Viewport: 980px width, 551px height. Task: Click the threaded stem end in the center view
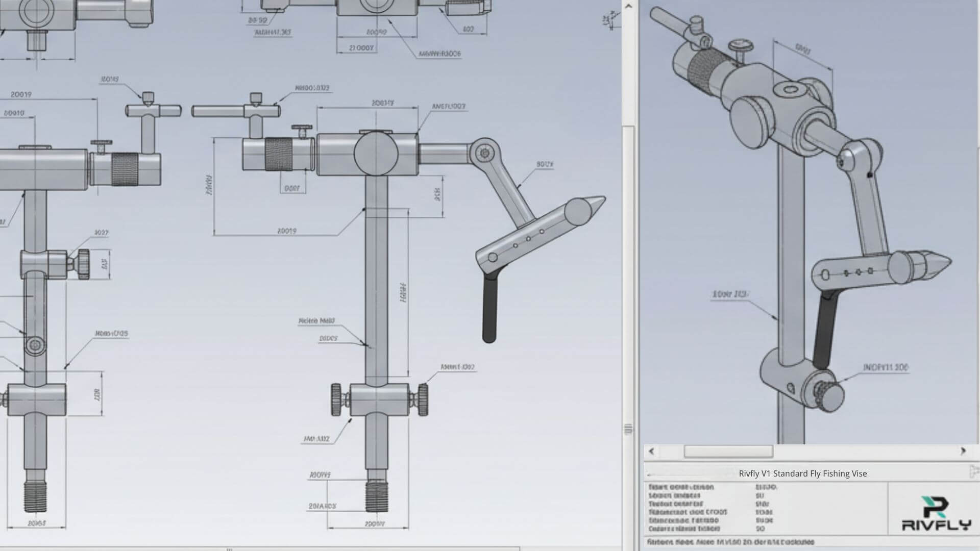point(377,496)
